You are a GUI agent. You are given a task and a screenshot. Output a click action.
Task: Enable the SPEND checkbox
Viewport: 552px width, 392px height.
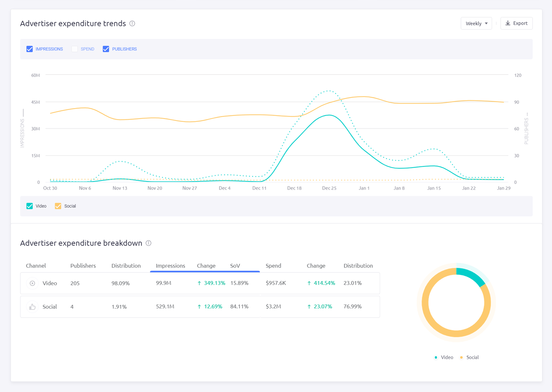[75, 49]
